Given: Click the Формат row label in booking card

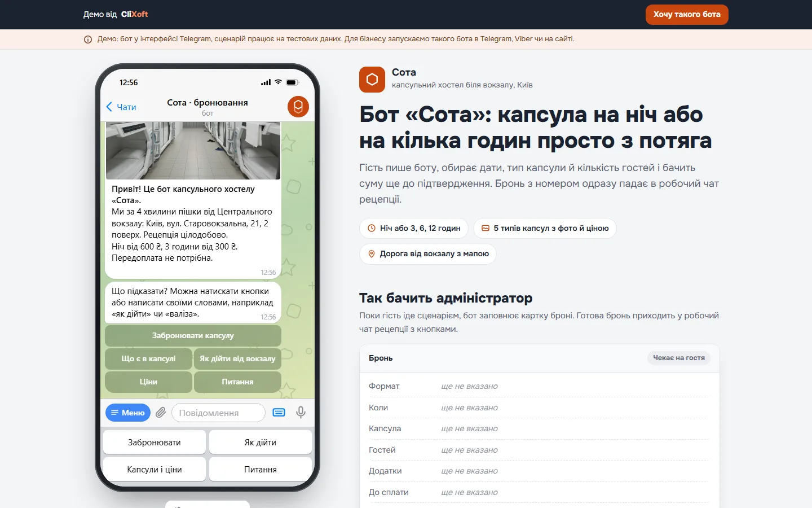Looking at the screenshot, I should tap(384, 386).
